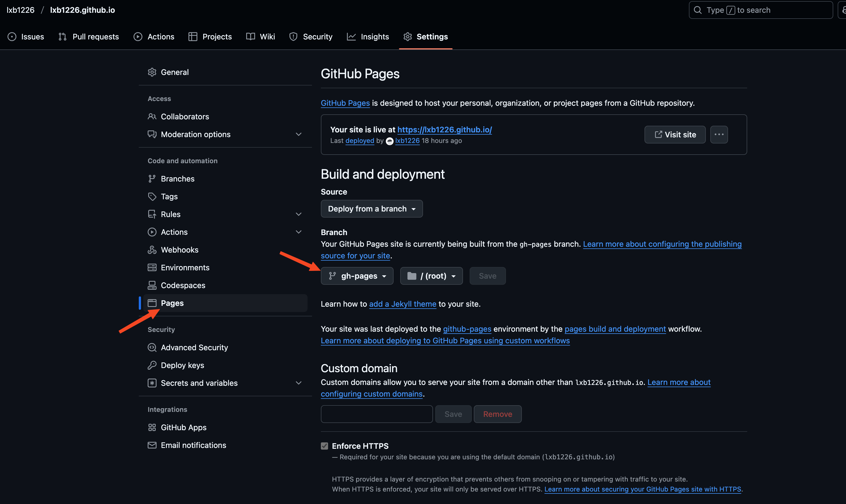
Task: Click the branch Save button
Action: pos(487,276)
